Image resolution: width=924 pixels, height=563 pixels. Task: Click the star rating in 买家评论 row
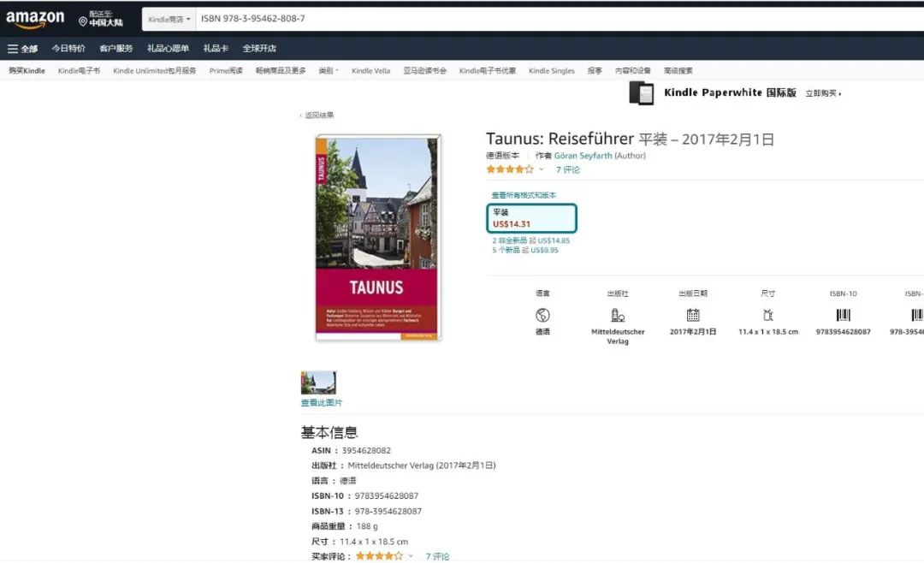click(x=380, y=556)
